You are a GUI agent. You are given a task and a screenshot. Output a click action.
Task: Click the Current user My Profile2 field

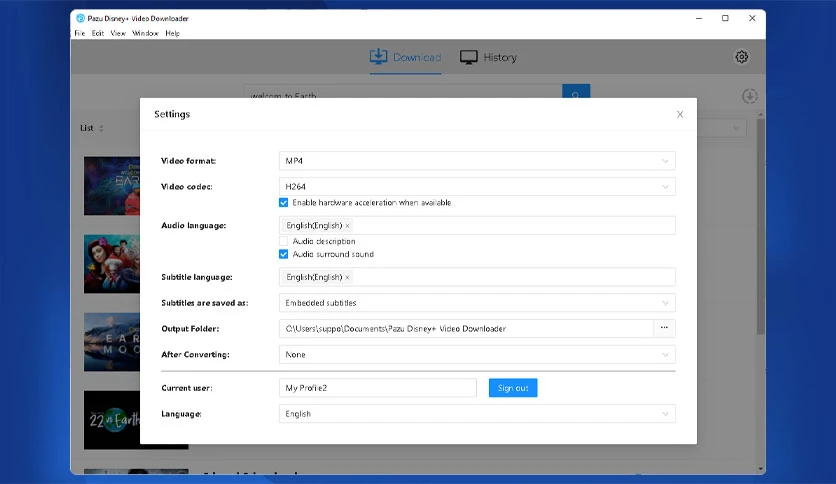pos(377,388)
